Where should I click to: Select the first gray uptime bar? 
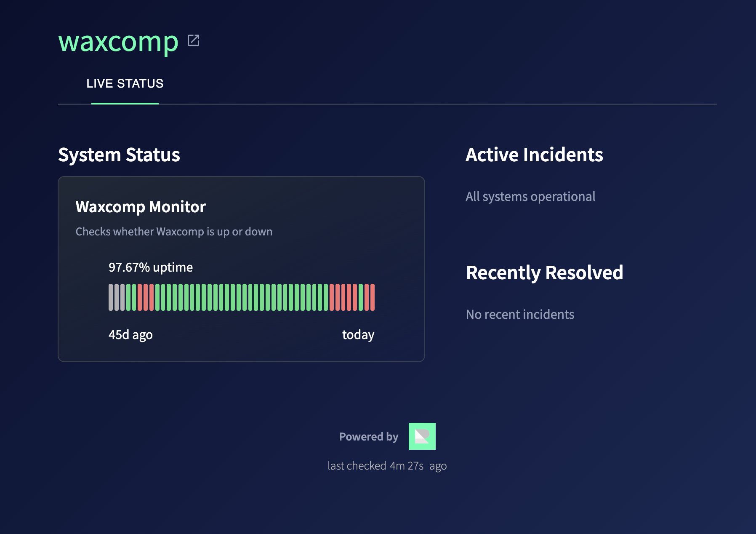pos(111,297)
